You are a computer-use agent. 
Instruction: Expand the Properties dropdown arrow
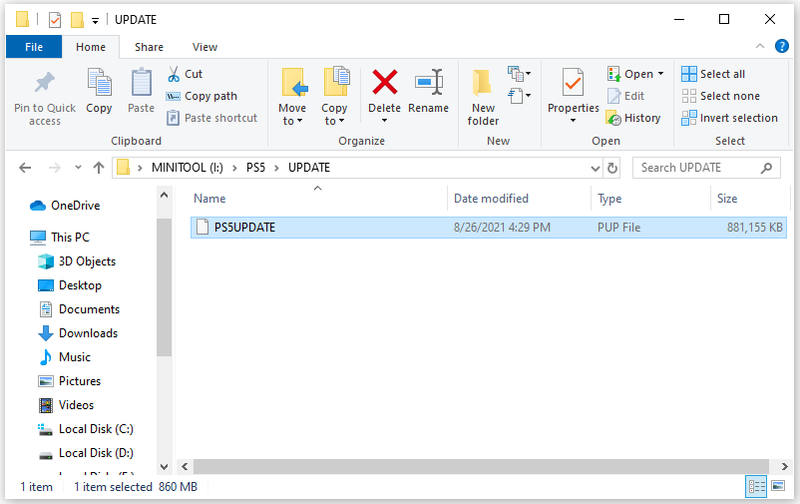573,121
